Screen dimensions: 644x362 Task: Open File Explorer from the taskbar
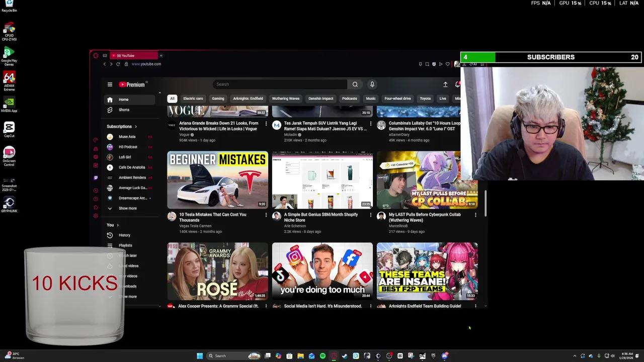coord(300,356)
